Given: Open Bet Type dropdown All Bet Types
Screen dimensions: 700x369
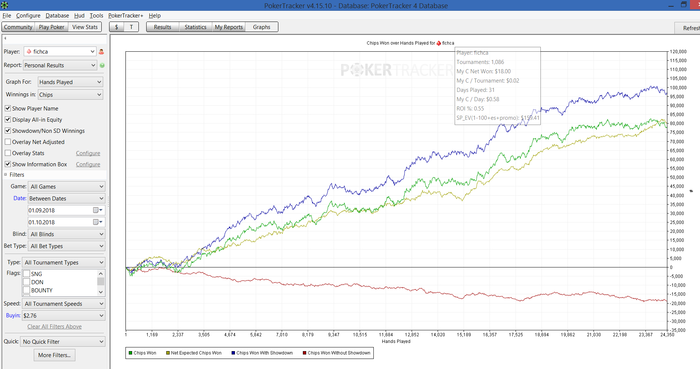Looking at the screenshot, I should pos(67,246).
